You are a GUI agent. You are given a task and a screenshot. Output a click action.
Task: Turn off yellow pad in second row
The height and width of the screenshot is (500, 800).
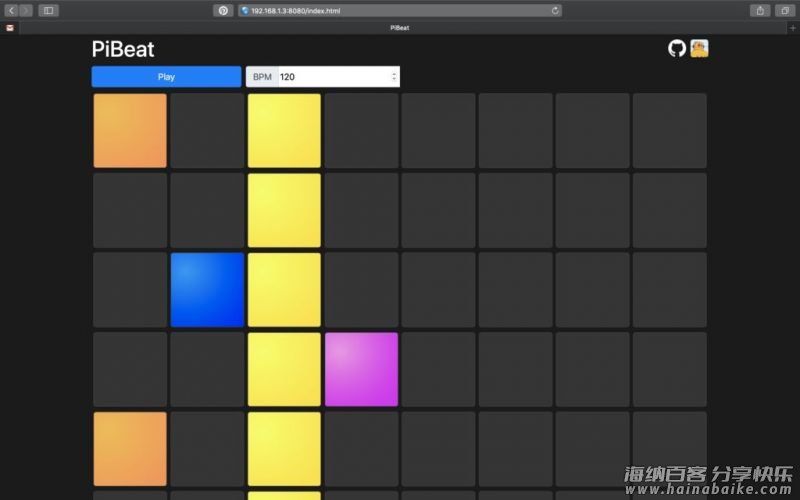tap(284, 210)
